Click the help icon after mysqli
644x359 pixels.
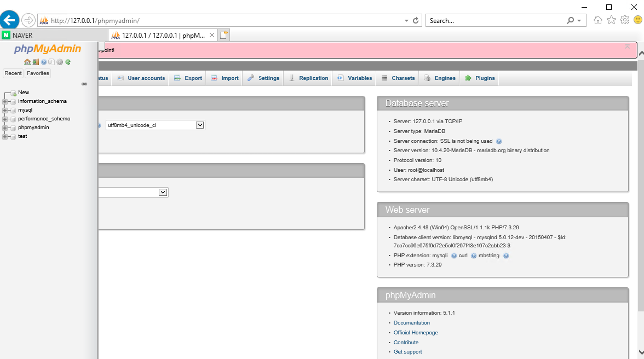coord(454,256)
